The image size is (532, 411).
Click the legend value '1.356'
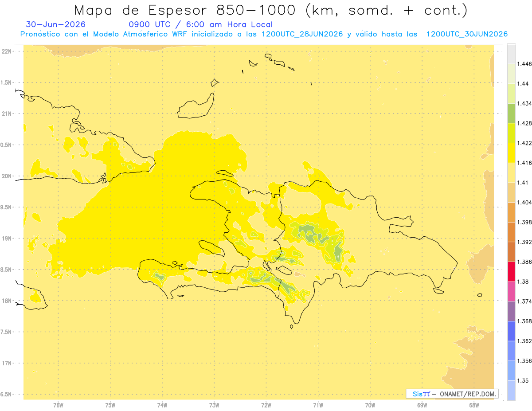click(x=525, y=361)
